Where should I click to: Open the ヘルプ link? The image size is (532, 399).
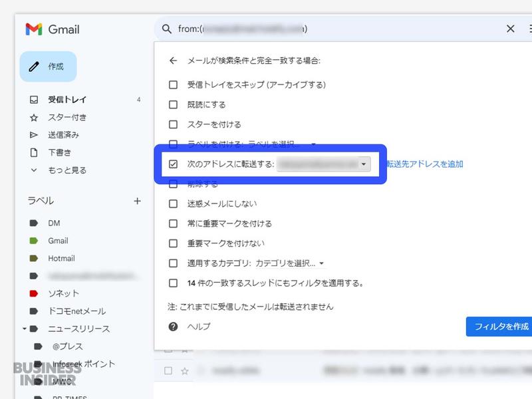click(x=199, y=327)
